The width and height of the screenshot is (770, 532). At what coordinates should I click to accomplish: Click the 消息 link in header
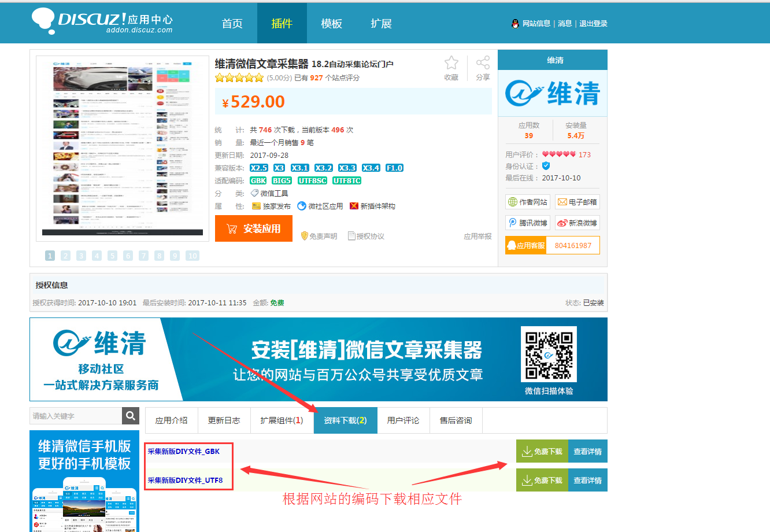coord(565,24)
